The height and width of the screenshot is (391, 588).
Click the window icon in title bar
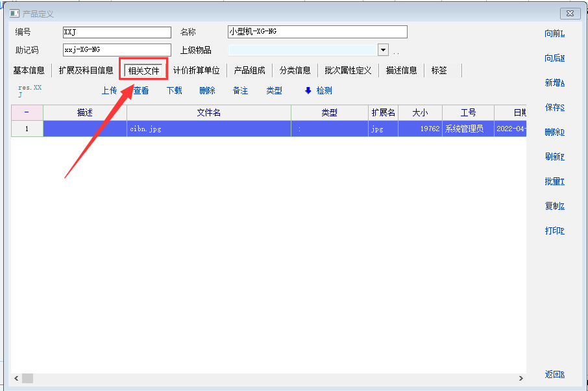(x=14, y=14)
